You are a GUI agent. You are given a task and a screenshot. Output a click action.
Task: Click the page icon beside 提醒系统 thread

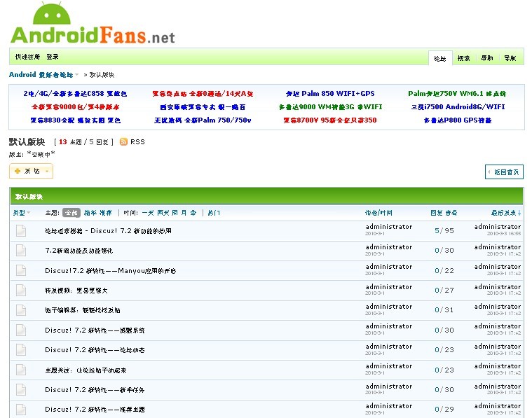pos(21,330)
